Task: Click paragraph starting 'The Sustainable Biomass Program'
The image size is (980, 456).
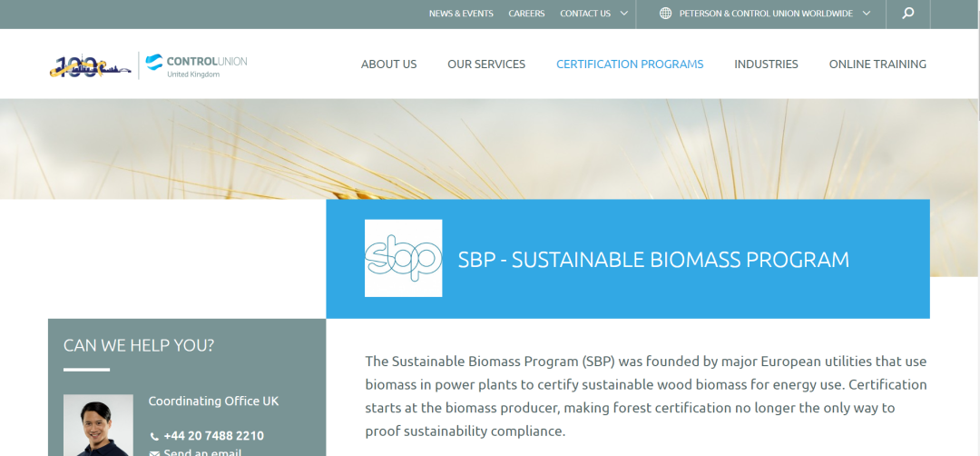Action: pyautogui.click(x=646, y=396)
